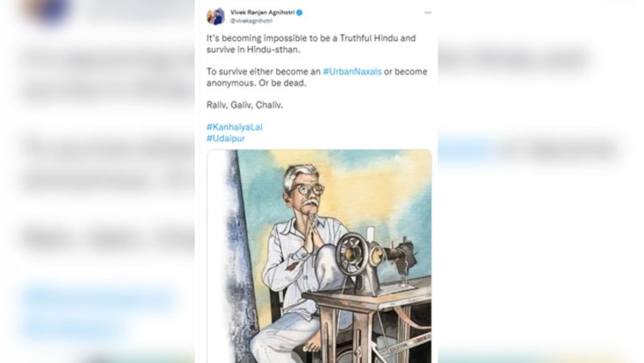Select the #Udaipur hashtag
Viewport: 644px width, 363px height.
coord(225,138)
